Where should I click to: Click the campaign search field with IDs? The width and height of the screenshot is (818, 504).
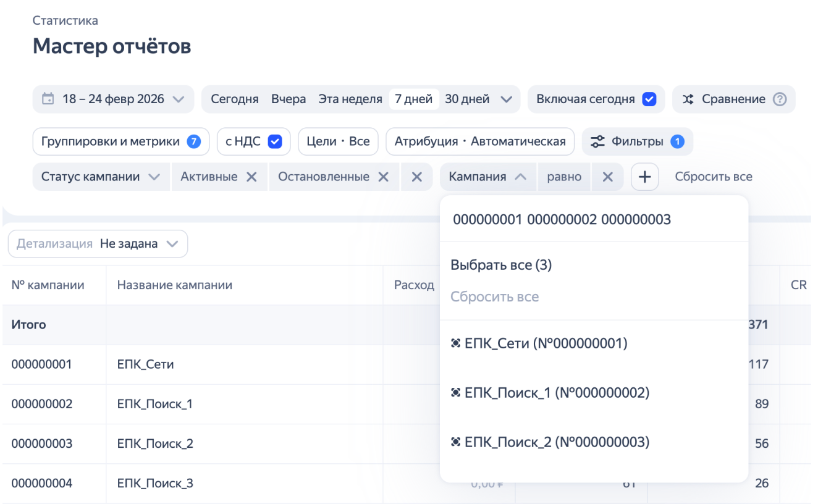click(x=594, y=219)
